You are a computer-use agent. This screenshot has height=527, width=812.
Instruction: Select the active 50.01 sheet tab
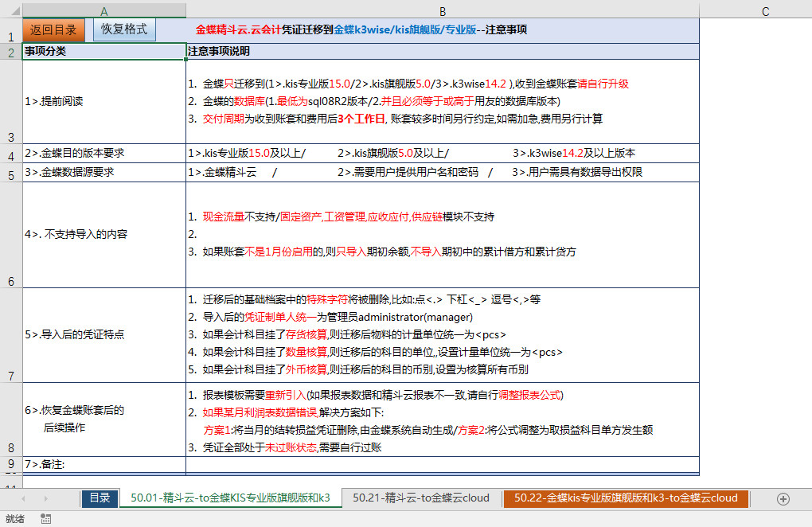(x=230, y=498)
